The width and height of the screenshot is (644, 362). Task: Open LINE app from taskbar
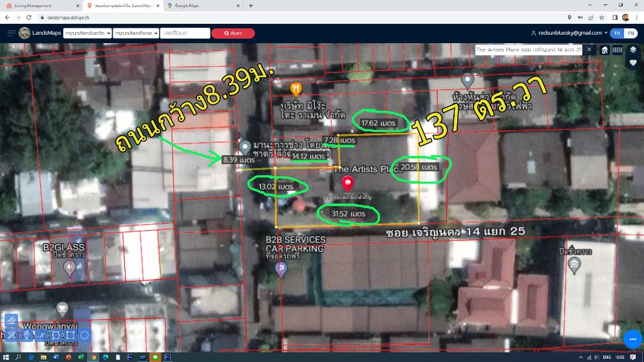(155, 357)
